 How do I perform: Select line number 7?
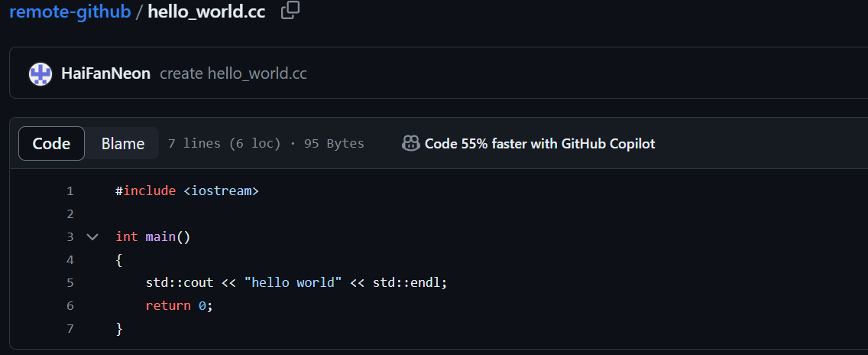tap(70, 329)
